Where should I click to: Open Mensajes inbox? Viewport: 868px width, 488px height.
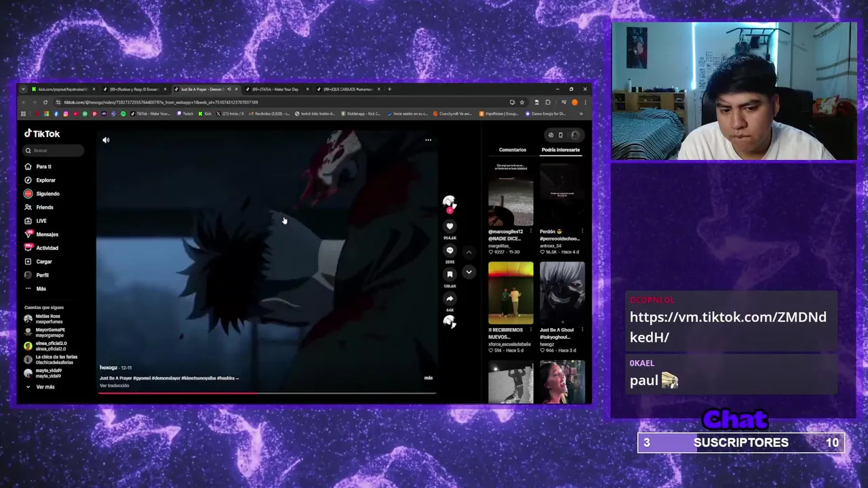pos(41,235)
